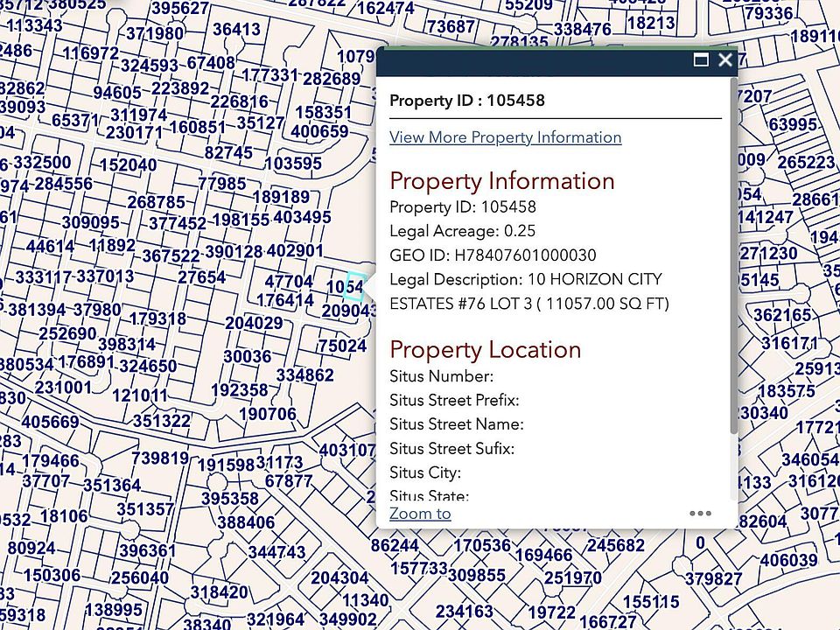Click the popup's vertical scrollbar
The width and height of the screenshot is (840, 630).
[733, 262]
